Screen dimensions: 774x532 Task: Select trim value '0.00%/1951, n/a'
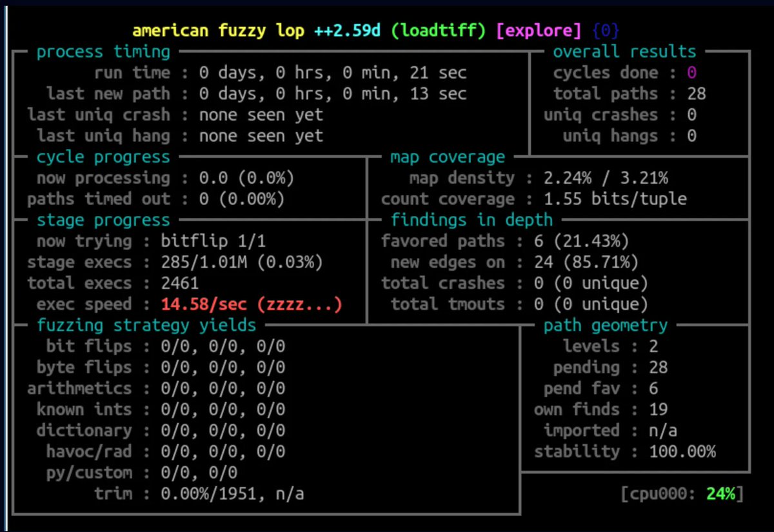232,494
